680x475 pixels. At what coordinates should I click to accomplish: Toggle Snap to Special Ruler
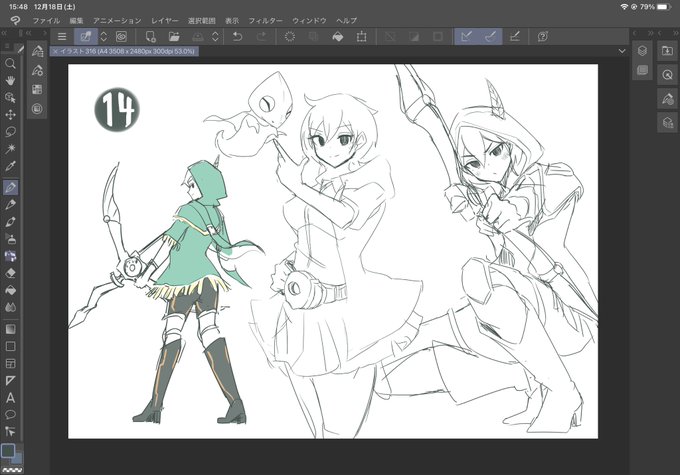[x=490, y=36]
